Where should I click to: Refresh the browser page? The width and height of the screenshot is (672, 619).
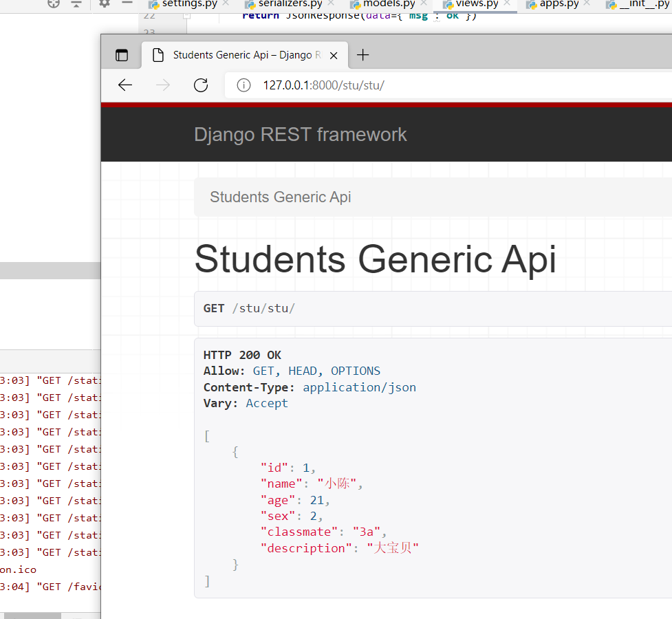pos(201,85)
